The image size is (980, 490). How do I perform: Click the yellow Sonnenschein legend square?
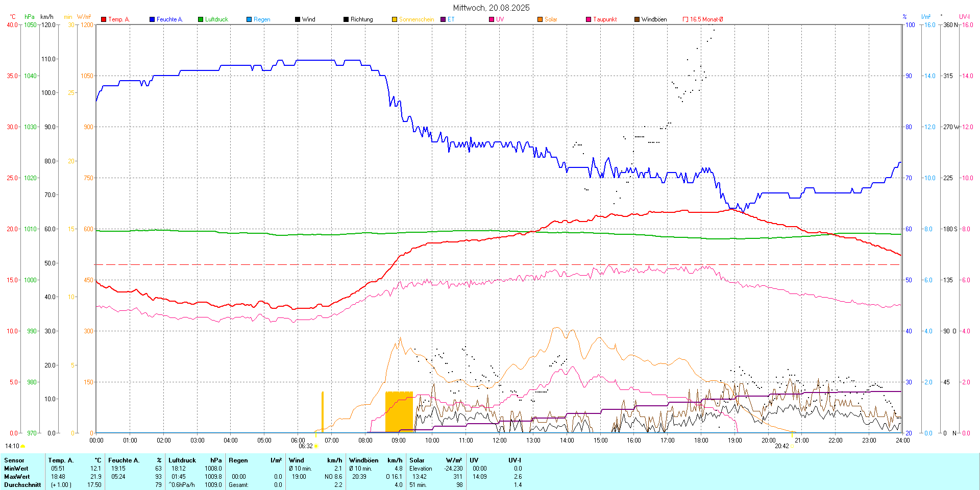click(x=395, y=19)
